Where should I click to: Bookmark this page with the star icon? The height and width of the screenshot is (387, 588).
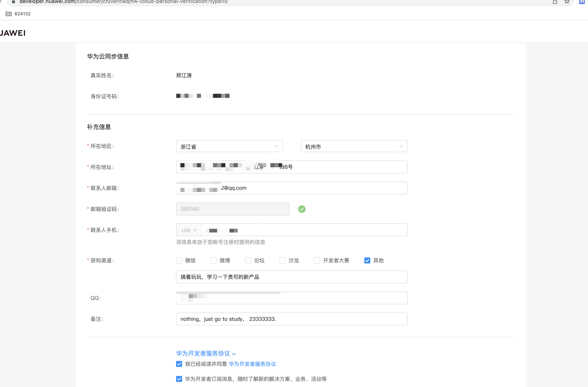(x=567, y=2)
